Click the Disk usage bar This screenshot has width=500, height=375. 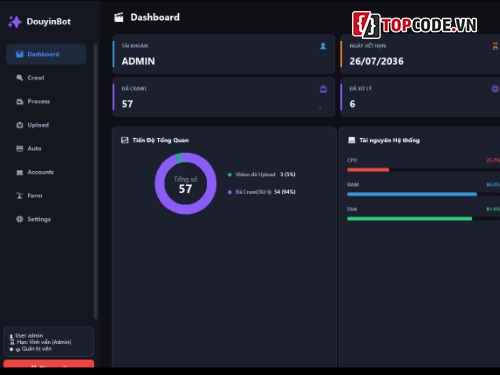click(423, 219)
